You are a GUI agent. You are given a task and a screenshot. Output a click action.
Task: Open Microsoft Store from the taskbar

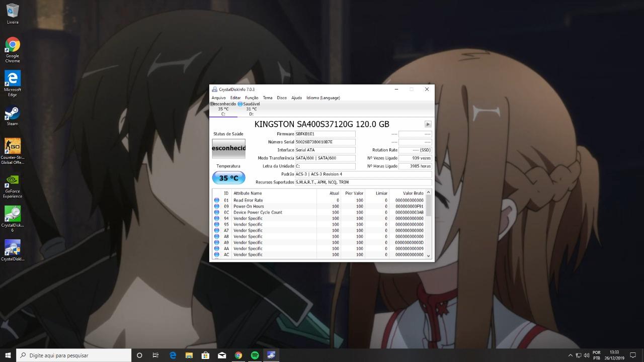pyautogui.click(x=205, y=355)
